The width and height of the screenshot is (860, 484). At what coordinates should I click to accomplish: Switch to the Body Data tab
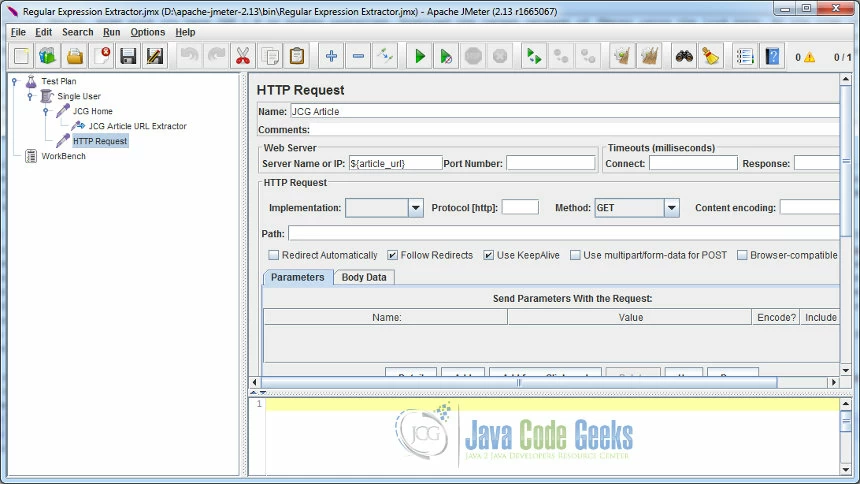coord(364,277)
